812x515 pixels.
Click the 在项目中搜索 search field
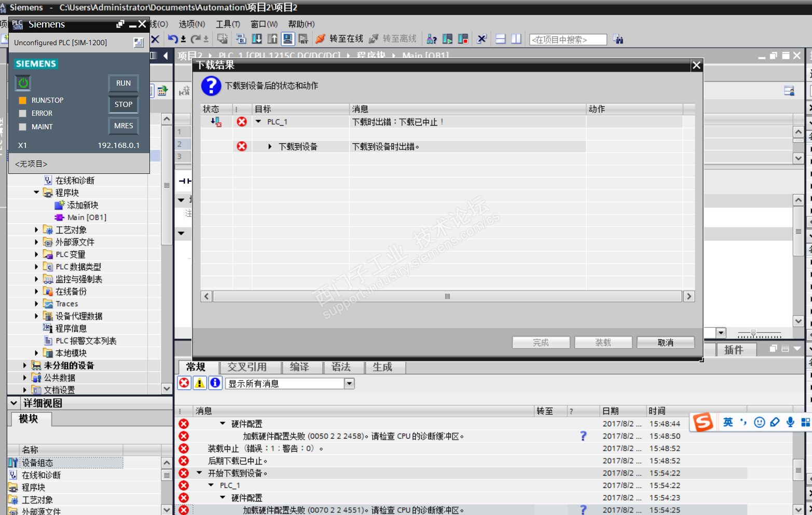(x=568, y=39)
